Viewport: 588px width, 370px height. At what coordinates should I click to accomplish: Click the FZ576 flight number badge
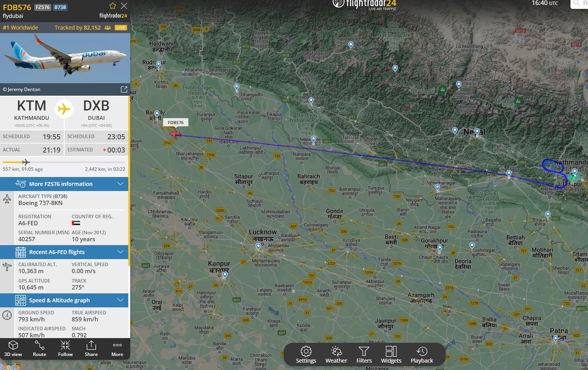(42, 7)
